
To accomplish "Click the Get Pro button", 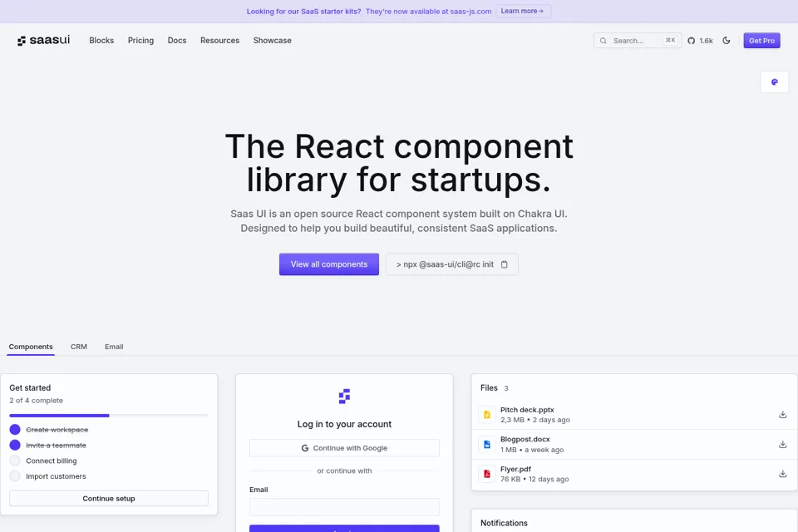I will 761,41.
